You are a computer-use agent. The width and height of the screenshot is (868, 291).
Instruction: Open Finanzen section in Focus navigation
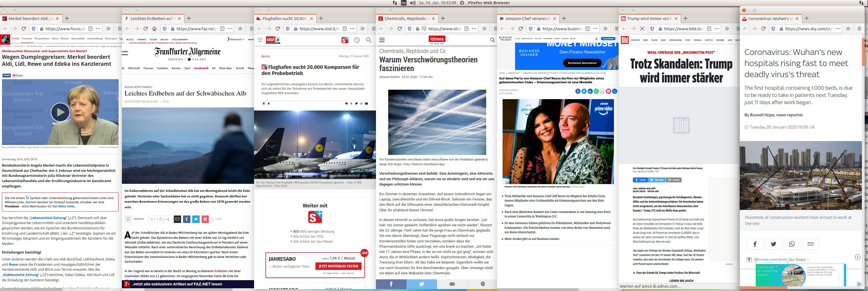(27, 39)
